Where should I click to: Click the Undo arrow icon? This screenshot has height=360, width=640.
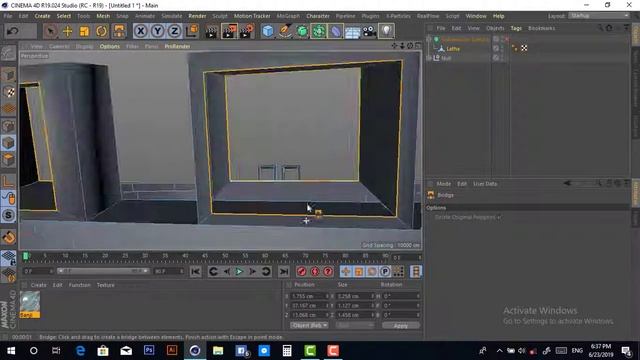13,31
